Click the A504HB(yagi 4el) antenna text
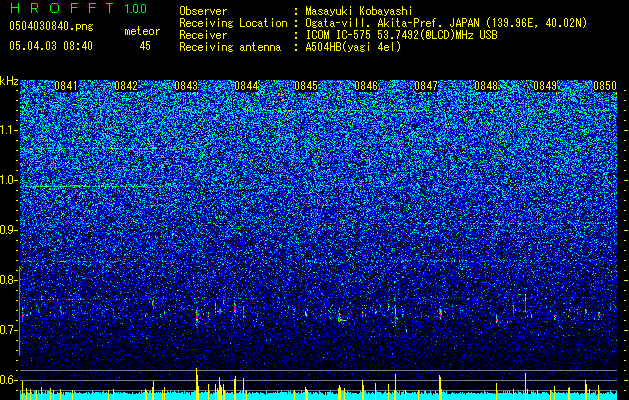The width and height of the screenshot is (629, 400). (353, 47)
